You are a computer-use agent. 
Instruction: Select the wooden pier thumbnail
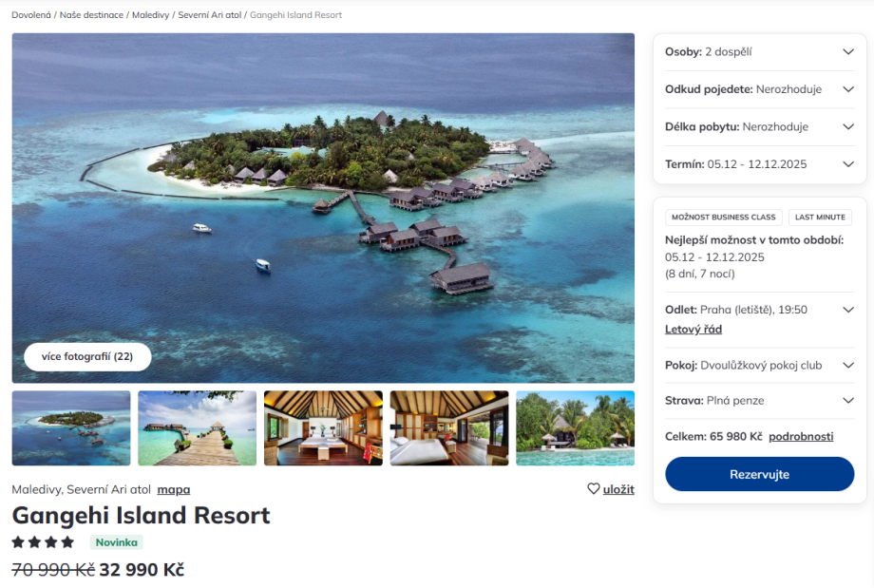[198, 428]
